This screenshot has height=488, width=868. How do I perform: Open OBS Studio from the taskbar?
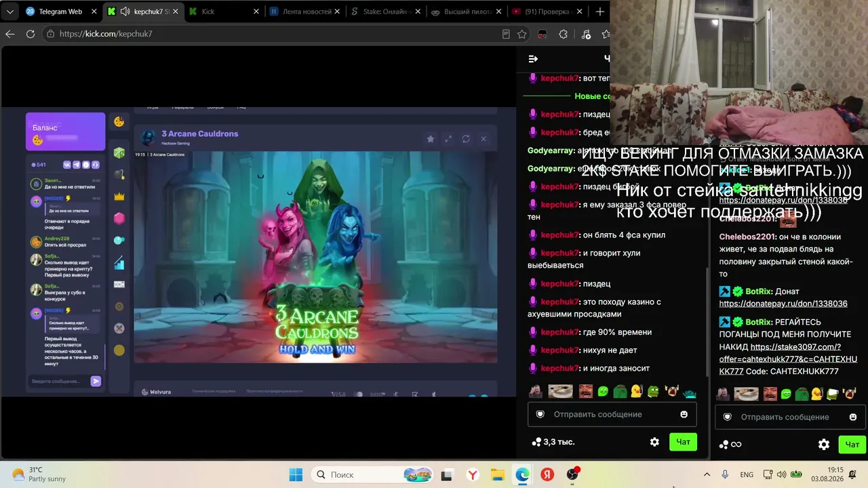[572, 474]
